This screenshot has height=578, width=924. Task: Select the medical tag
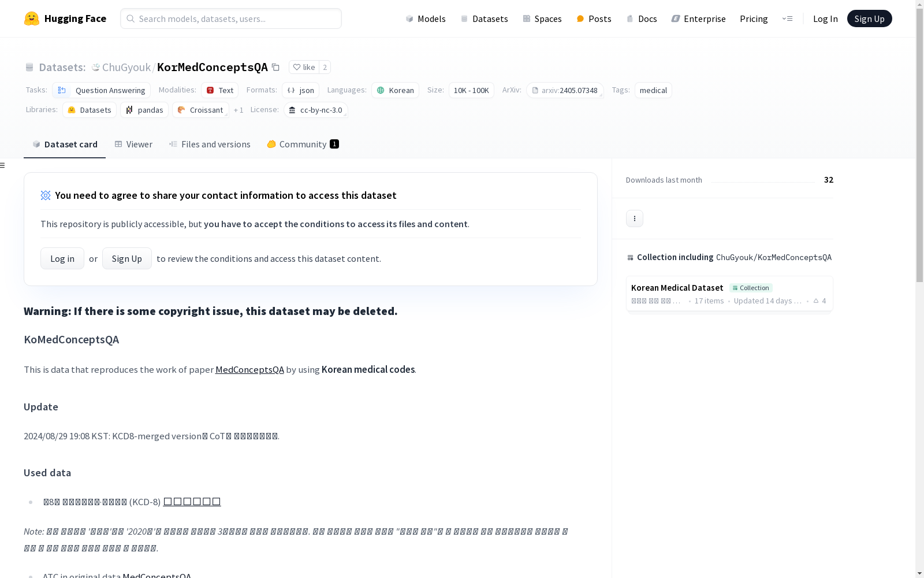click(653, 90)
